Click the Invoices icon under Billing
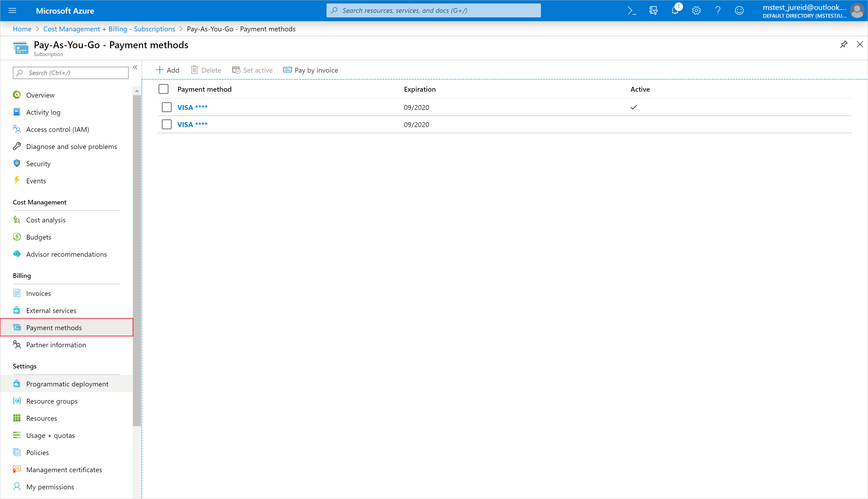Screen dimensions: 868x499 (17, 293)
